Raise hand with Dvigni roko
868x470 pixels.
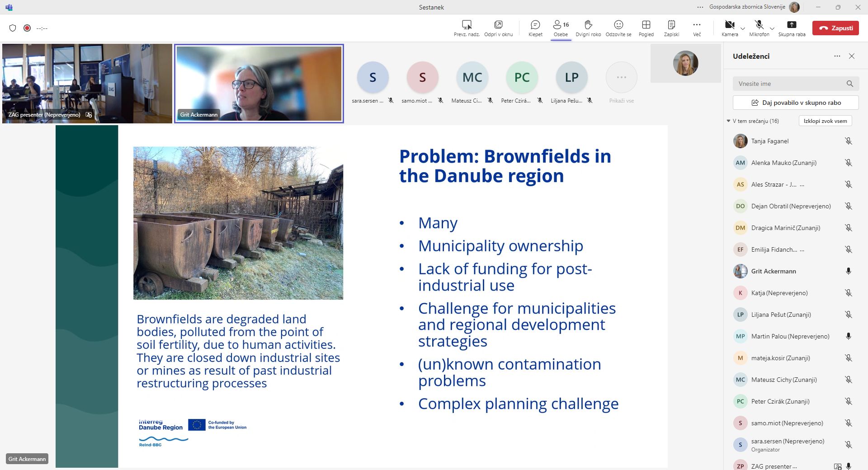coord(588,28)
